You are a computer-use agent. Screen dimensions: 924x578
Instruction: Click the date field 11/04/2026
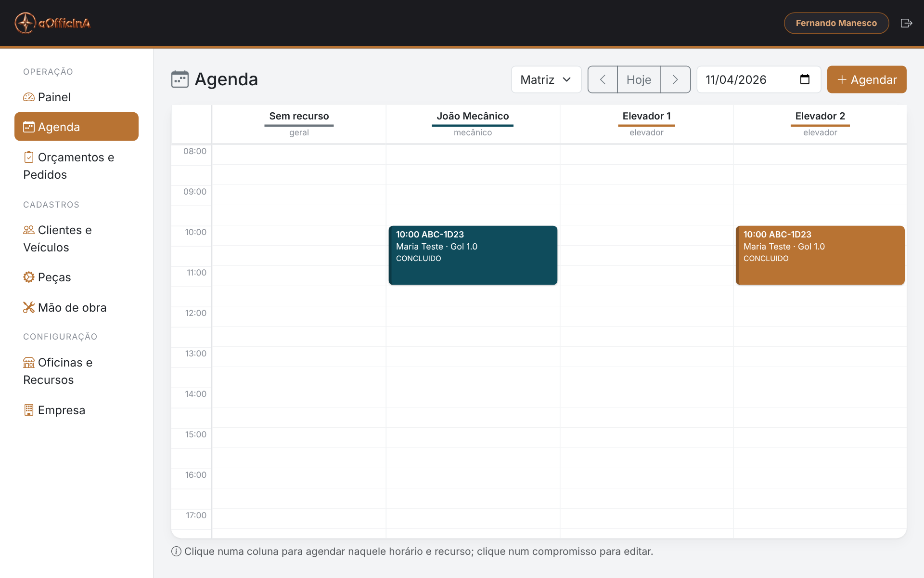[x=759, y=79]
